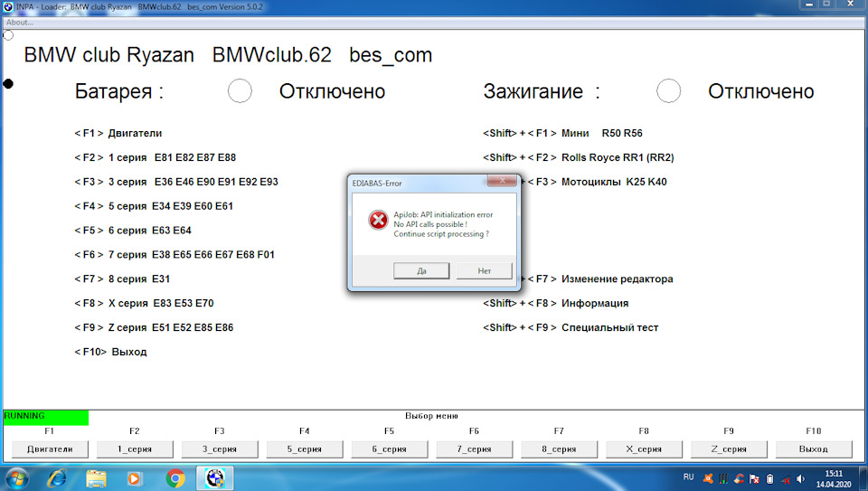This screenshot has height=491, width=868.
Task: Click the Зажигание status indicator circle
Action: (668, 91)
